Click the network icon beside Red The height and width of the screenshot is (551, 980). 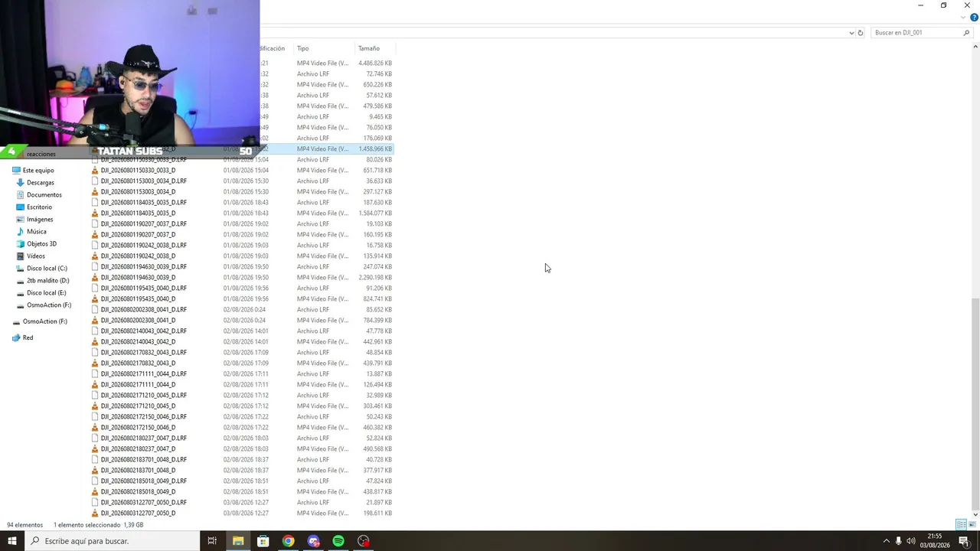[x=16, y=337]
